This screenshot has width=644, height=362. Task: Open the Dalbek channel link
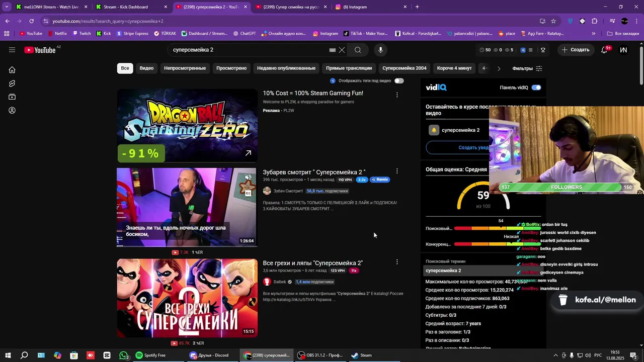[279, 282]
